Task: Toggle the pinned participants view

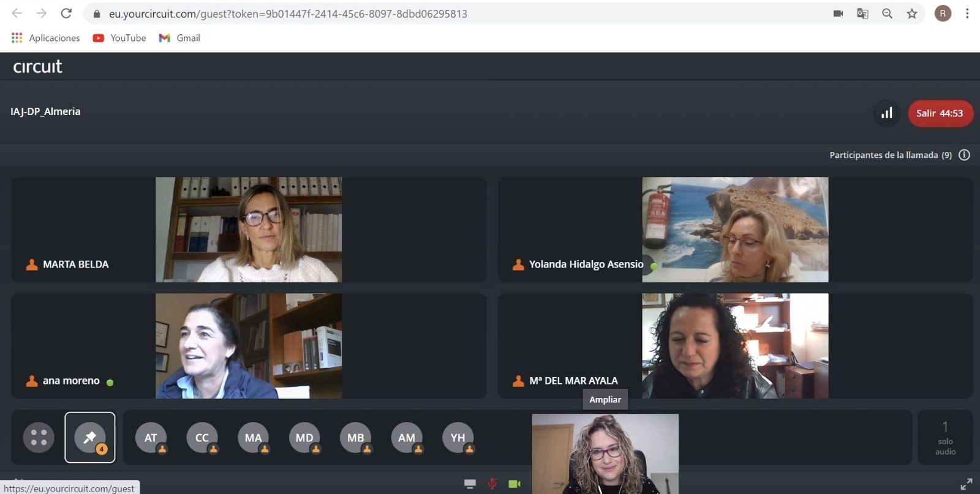Action: coord(90,438)
